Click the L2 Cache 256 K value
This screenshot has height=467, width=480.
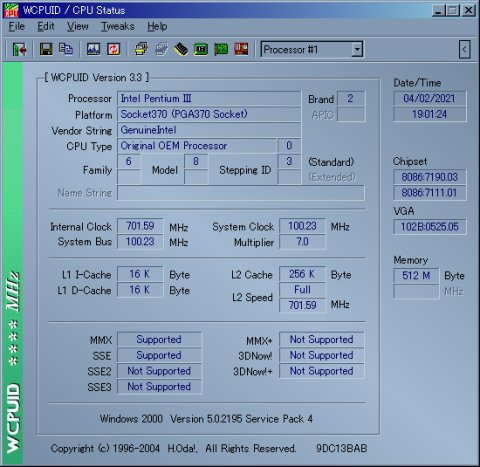pos(302,274)
